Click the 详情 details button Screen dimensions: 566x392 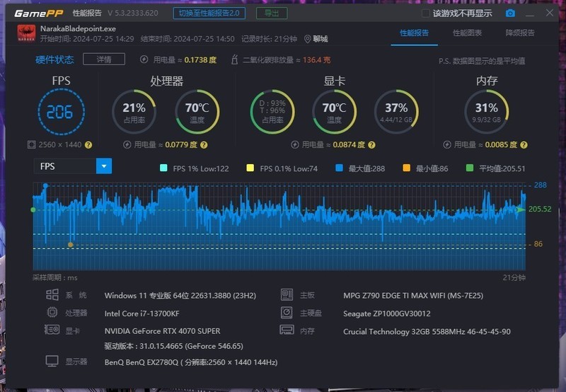104,59
